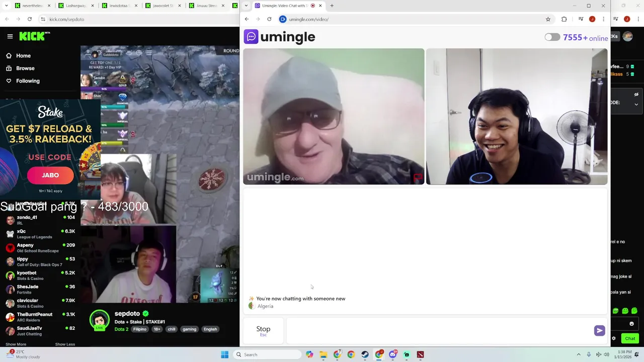Open the ShesJade channel in sidebar

pos(40,289)
